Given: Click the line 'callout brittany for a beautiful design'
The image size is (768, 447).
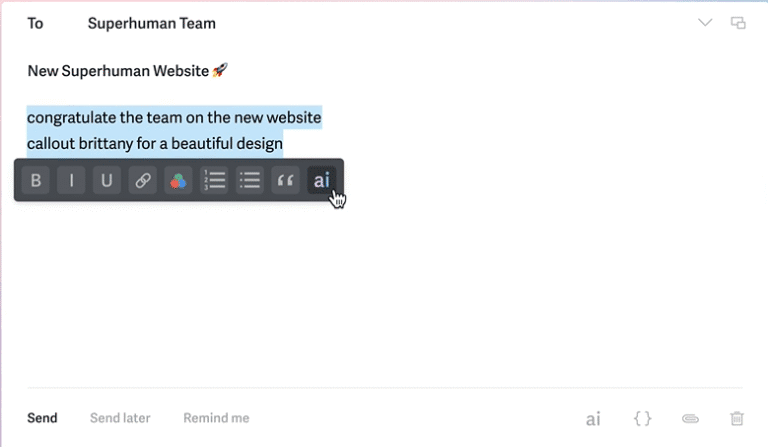Looking at the screenshot, I should pos(155,143).
